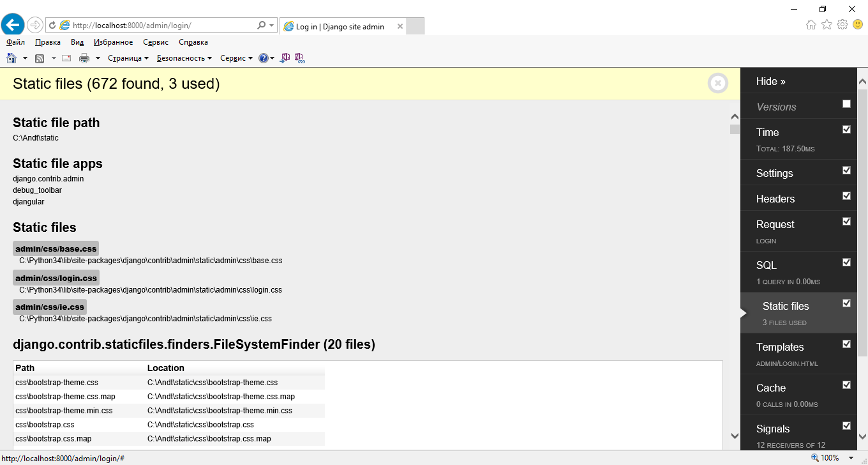This screenshot has width=868, height=465.
Task: Toggle the Static files panel checkbox
Action: click(846, 303)
